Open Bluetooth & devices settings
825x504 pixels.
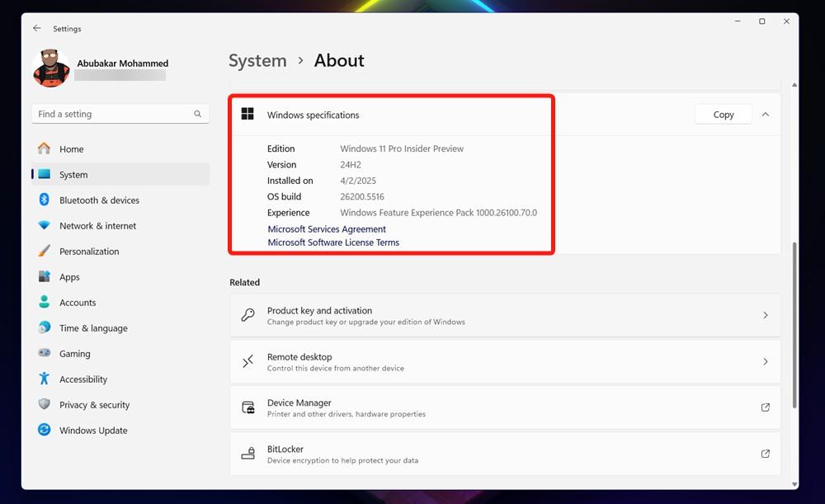pyautogui.click(x=120, y=200)
